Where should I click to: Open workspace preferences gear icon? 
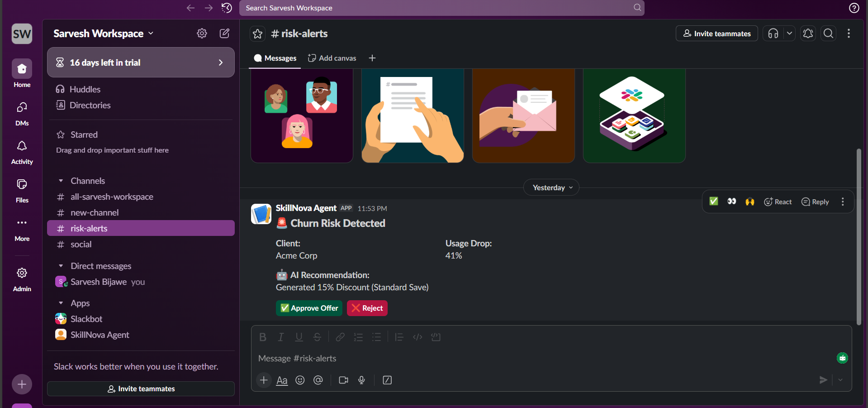click(202, 34)
